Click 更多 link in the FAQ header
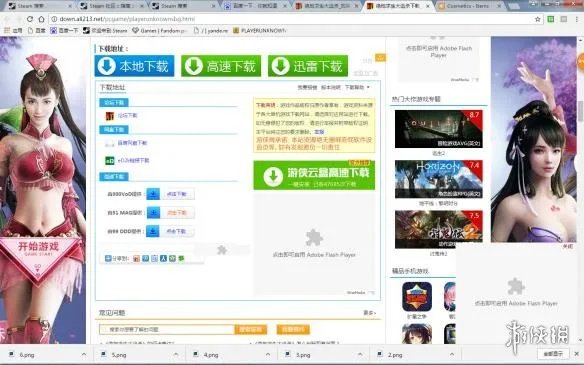The width and height of the screenshot is (584, 365). (369, 313)
